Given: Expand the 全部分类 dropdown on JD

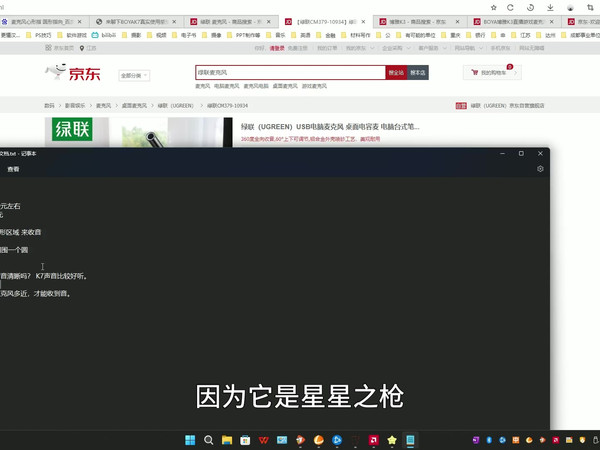Looking at the screenshot, I should 134,76.
